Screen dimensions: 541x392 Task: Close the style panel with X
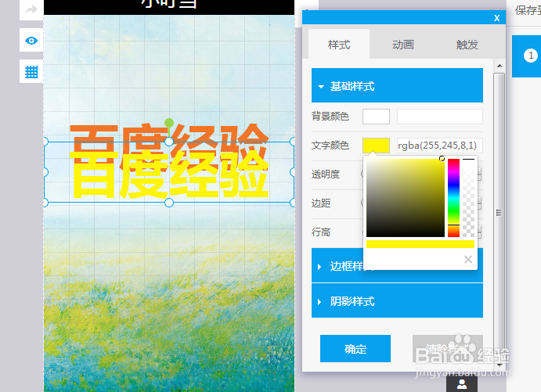(x=496, y=18)
